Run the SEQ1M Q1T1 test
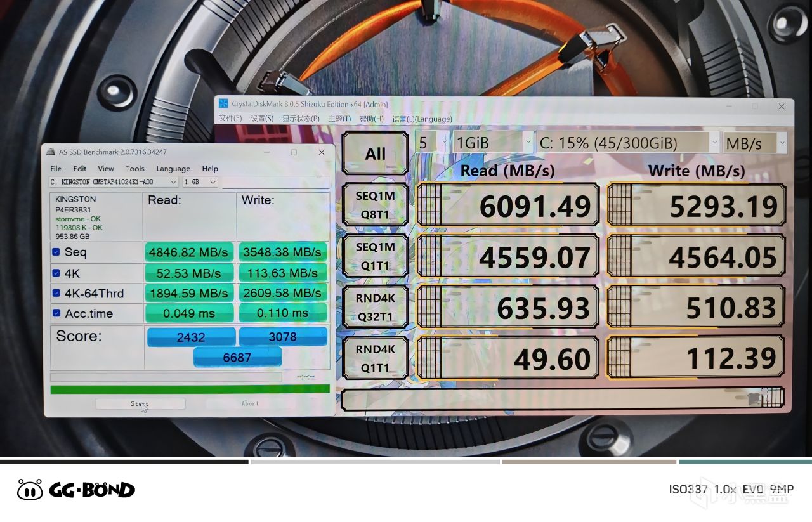The height and width of the screenshot is (522, 812). coord(375,256)
